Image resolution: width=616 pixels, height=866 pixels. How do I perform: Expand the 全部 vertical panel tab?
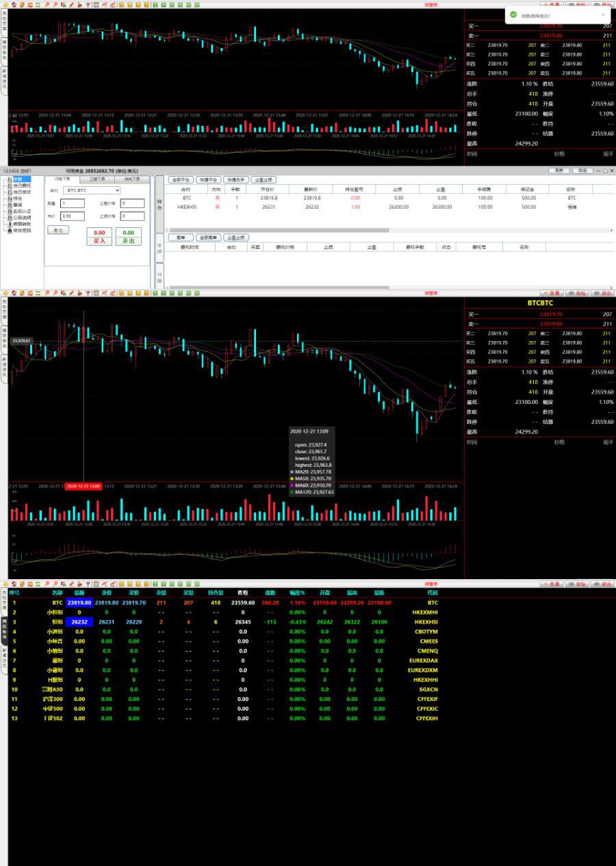point(158,246)
